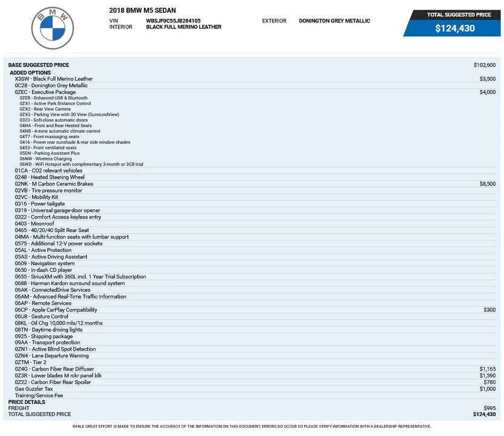Viewport: 504px width, 436px height.
Task: Click the $4,000 Executive Package price
Action: tap(488, 92)
